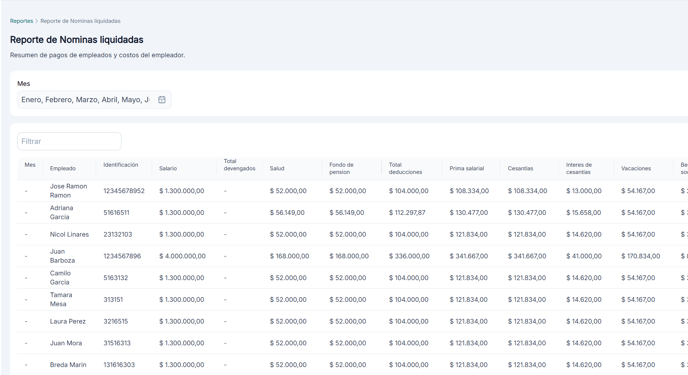Click identification number 31516313
688x375 pixels.
[117, 343]
